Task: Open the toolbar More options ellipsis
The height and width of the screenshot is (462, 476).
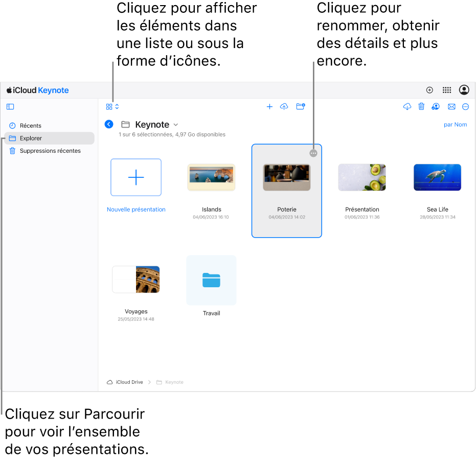Action: point(465,107)
